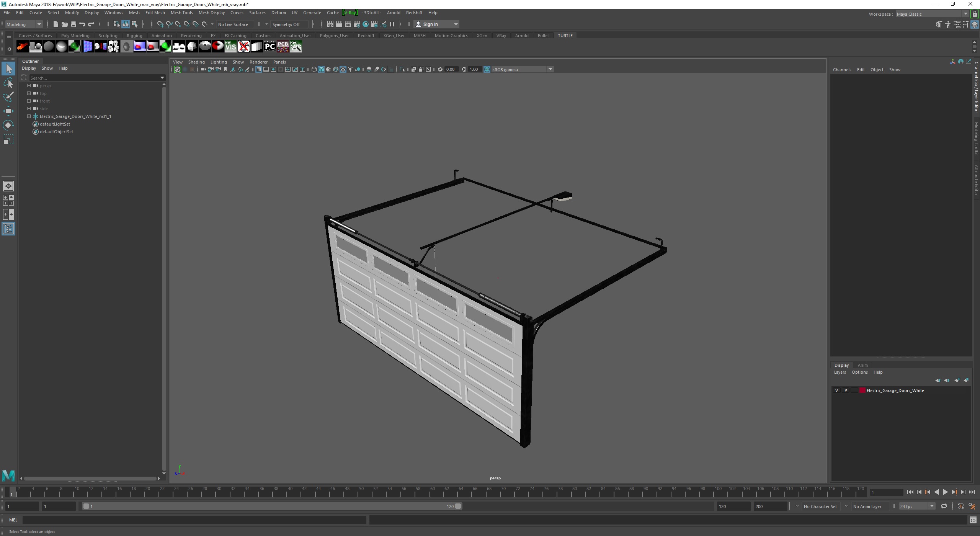Open the Outliner panel layout button

click(x=8, y=229)
